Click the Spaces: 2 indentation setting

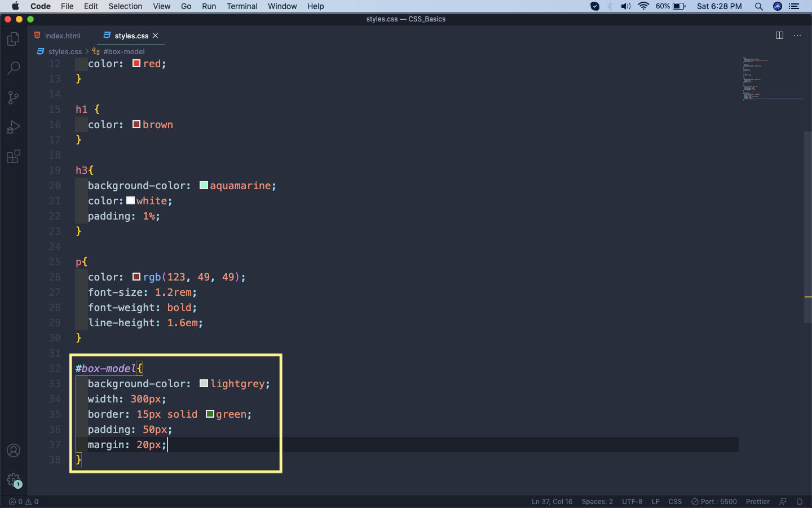point(597,501)
